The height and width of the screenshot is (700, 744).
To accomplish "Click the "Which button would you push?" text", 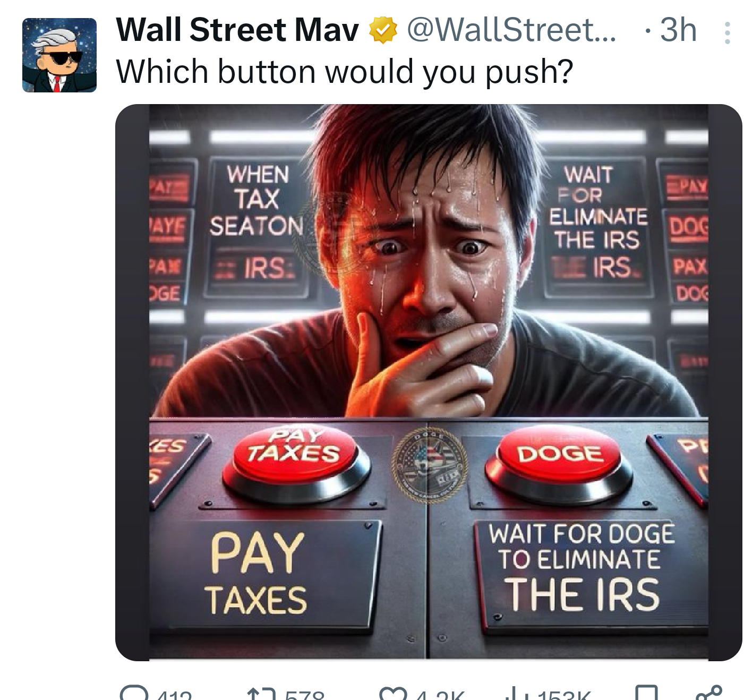I will [344, 72].
